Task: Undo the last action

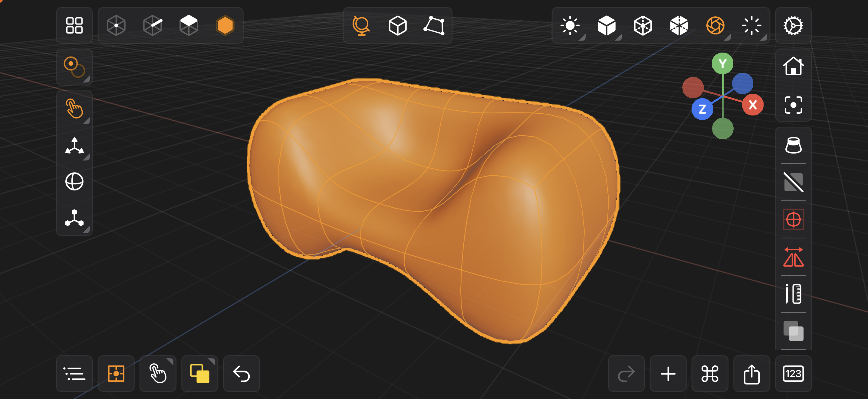Action: [x=241, y=373]
